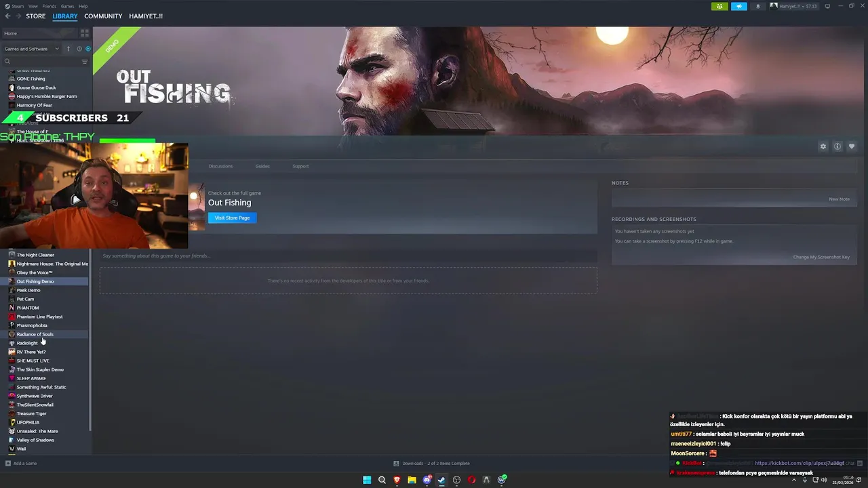This screenshot has width=868, height=488.
Task: Switch to collections grid view icon
Action: [85, 33]
